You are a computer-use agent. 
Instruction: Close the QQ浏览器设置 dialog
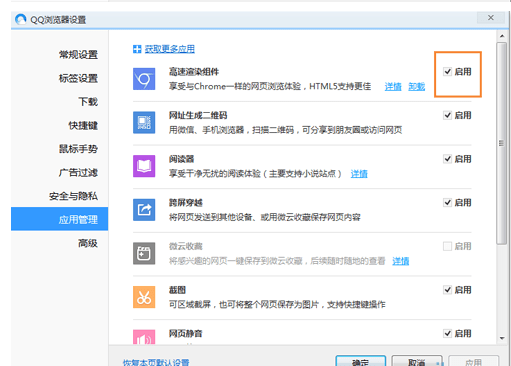[x=491, y=18]
